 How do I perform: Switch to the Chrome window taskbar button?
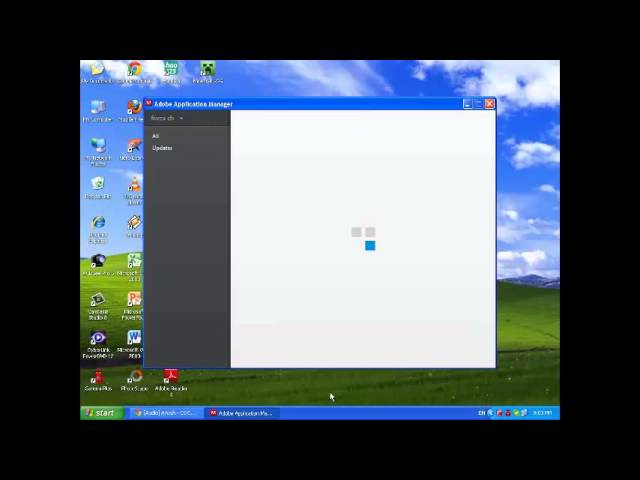coord(165,413)
